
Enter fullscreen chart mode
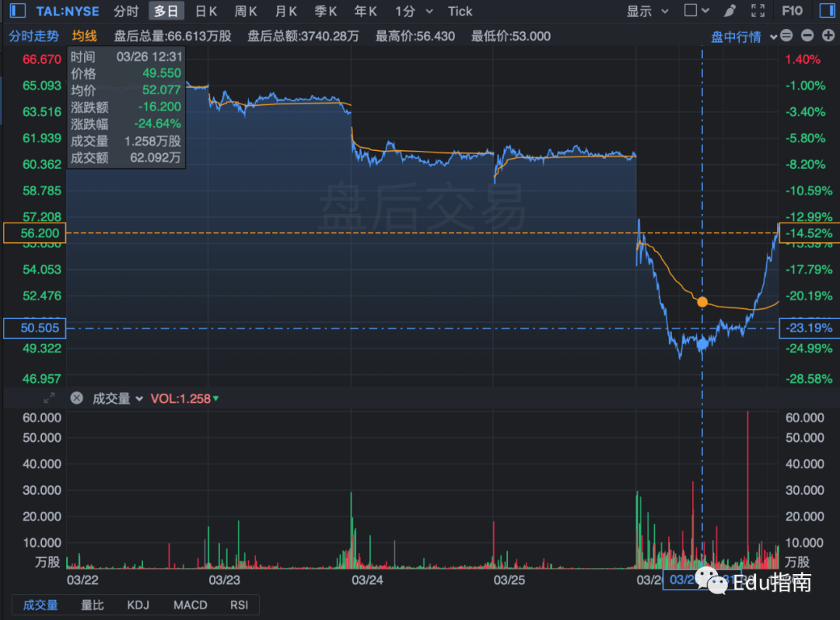758,11
